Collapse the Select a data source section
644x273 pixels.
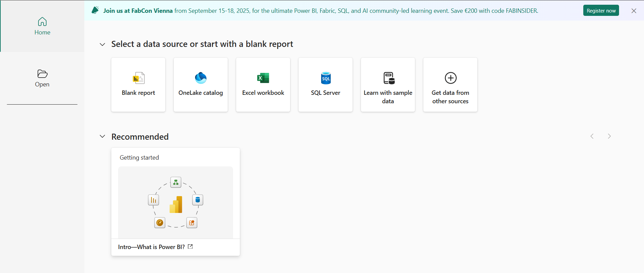coord(103,44)
